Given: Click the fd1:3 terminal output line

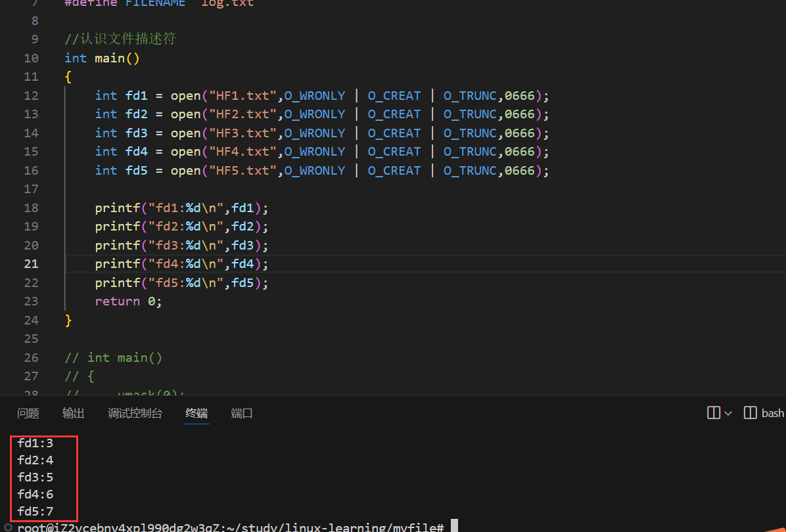Looking at the screenshot, I should point(35,443).
